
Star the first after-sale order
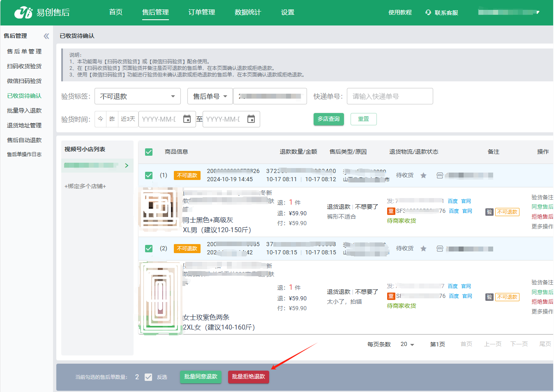tap(423, 175)
